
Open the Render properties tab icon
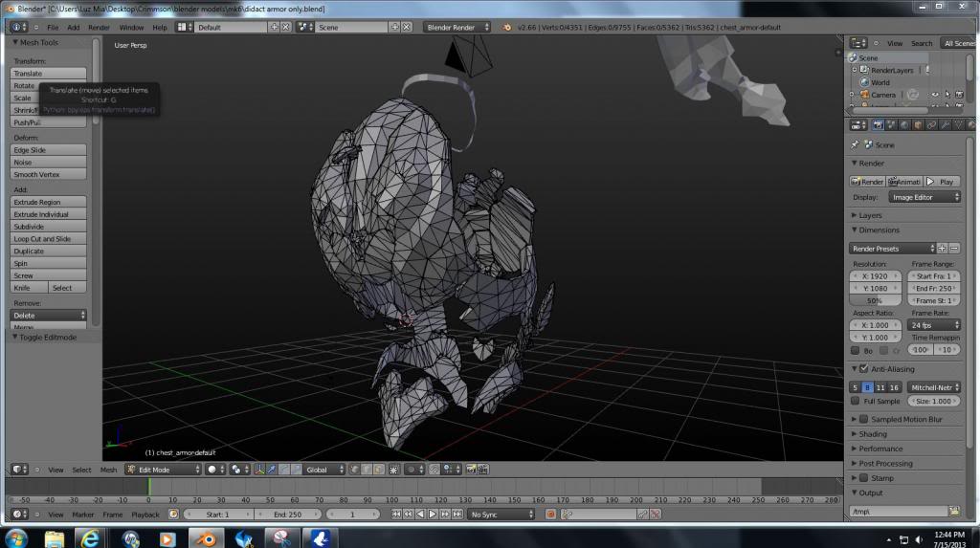point(878,125)
